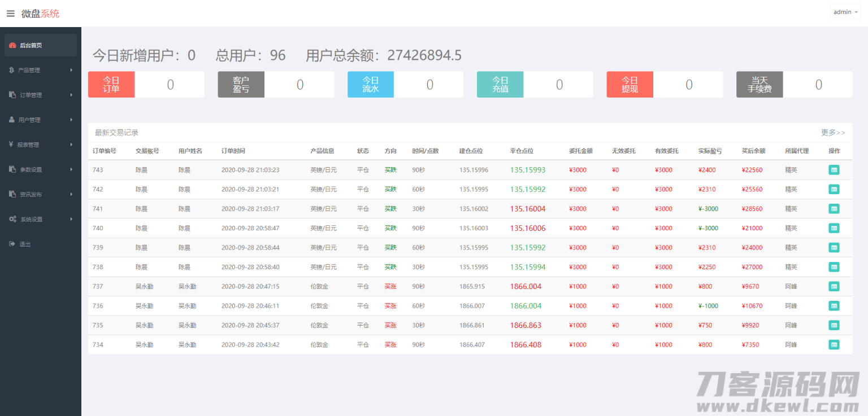Click the gears icon beside 系统设置
The image size is (868, 416).
click(12, 220)
